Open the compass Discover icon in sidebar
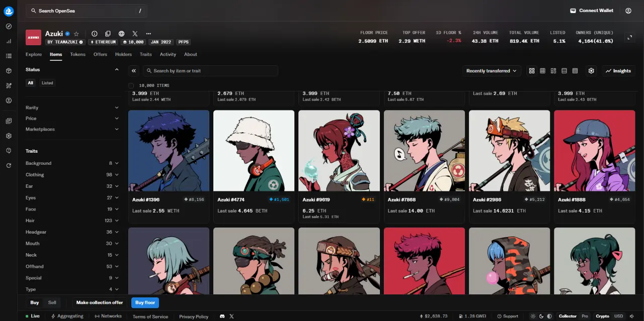644x321 pixels. (9, 26)
